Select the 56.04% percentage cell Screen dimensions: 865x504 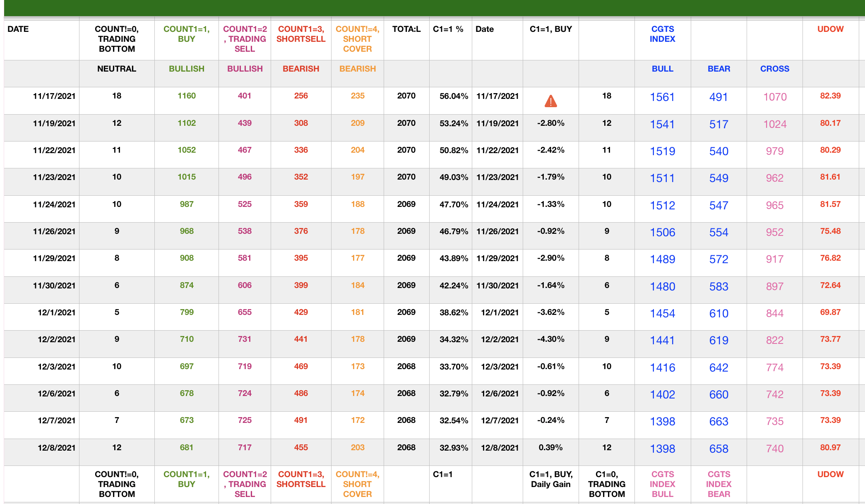(454, 96)
